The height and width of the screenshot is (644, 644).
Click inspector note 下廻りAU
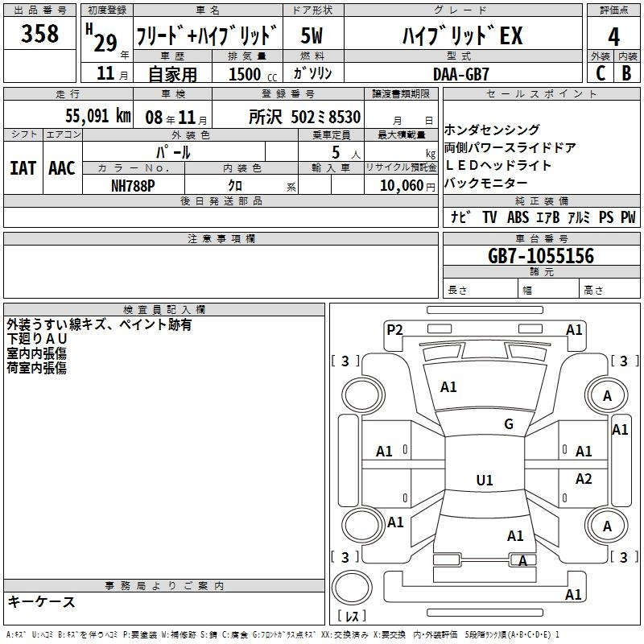click(x=36, y=339)
